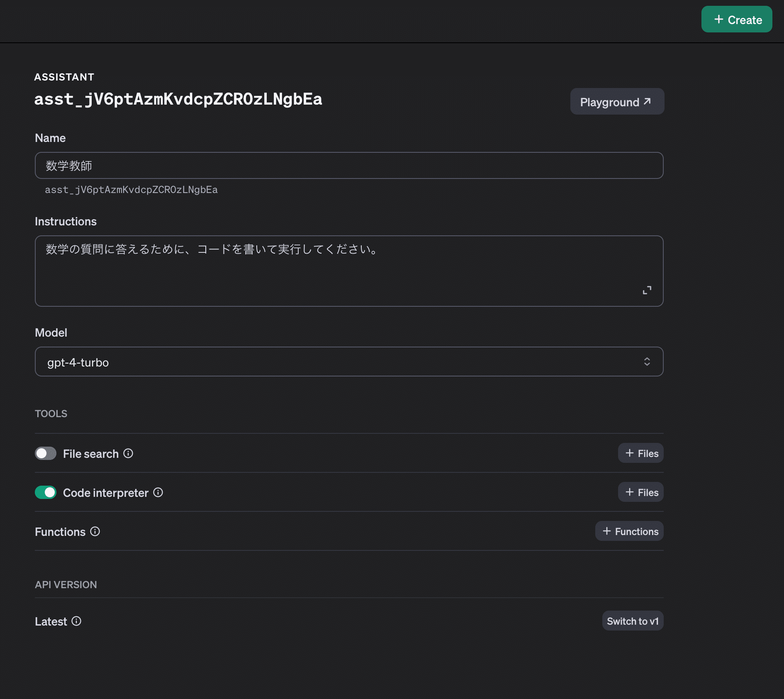Viewport: 784px width, 699px height.
Task: Add files to File search
Action: click(640, 453)
